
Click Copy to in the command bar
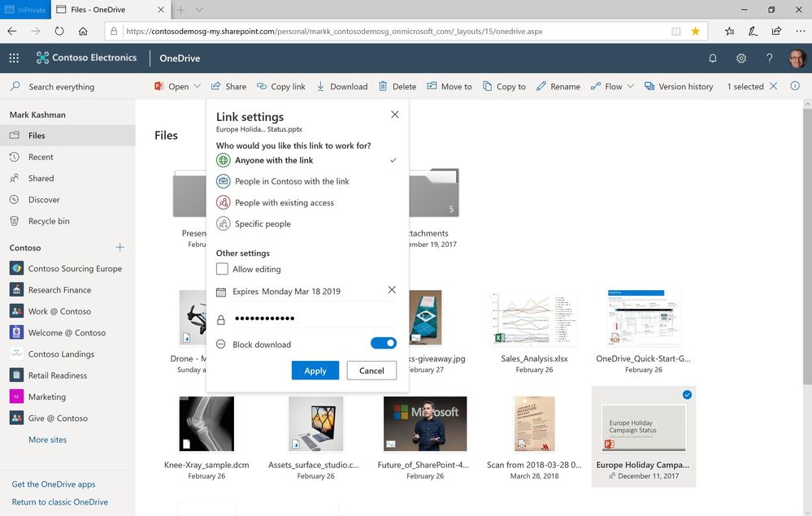504,86
